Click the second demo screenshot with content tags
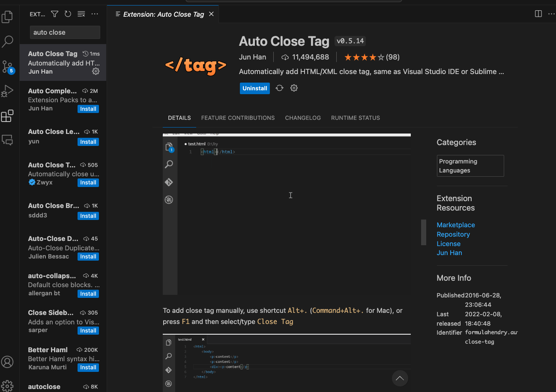556x392 pixels. pos(287,362)
